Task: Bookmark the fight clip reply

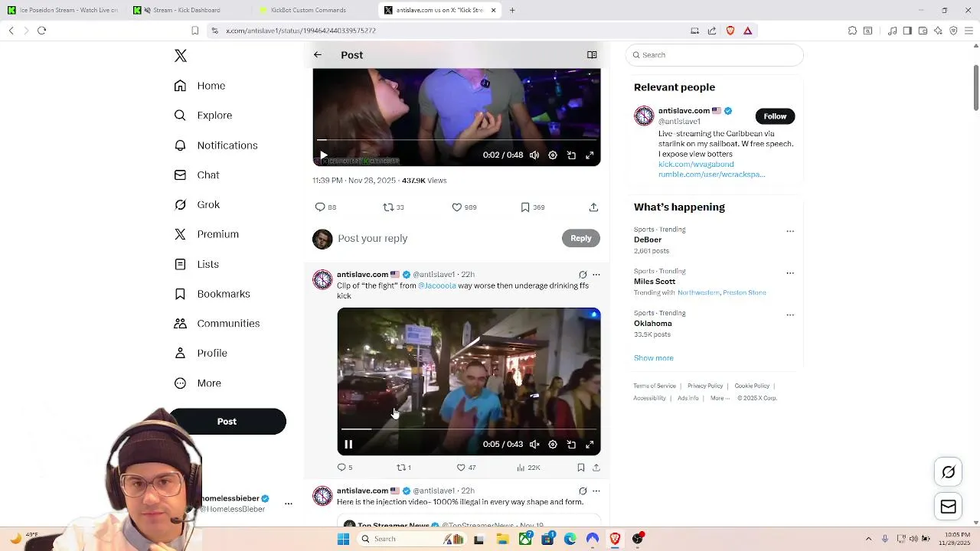Action: coord(581,468)
